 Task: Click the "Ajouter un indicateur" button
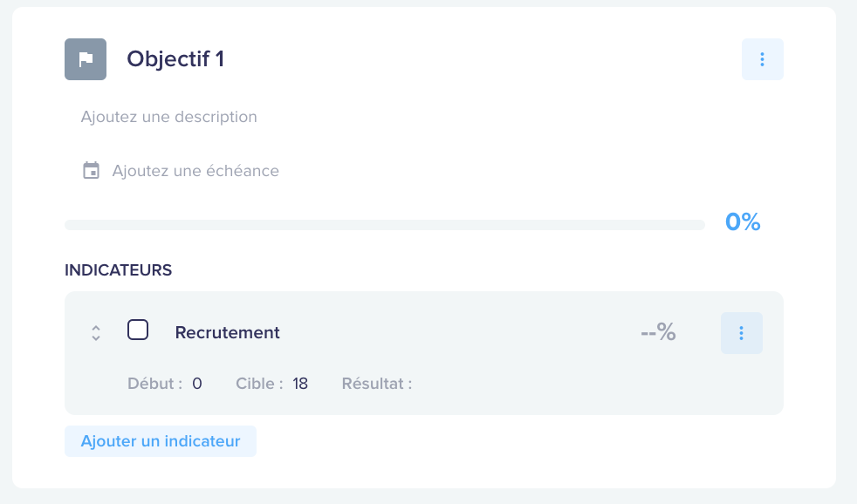click(160, 441)
